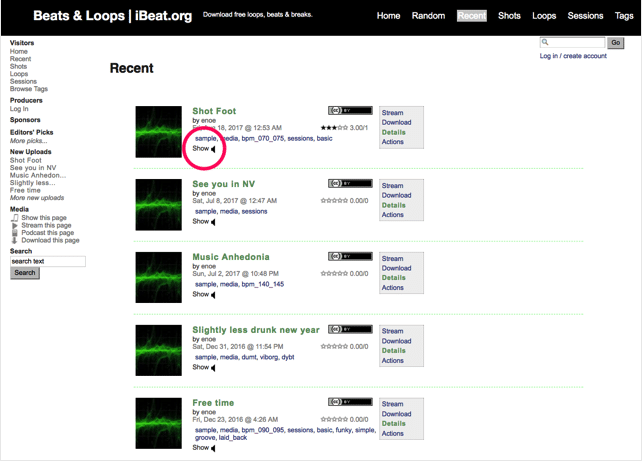Click the magnifier search box at top right

point(572,43)
